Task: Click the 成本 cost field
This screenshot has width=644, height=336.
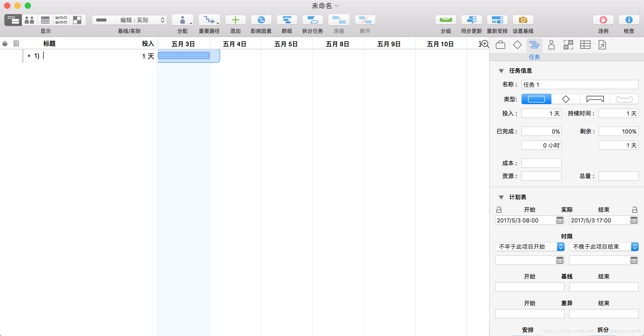Action: 541,163
